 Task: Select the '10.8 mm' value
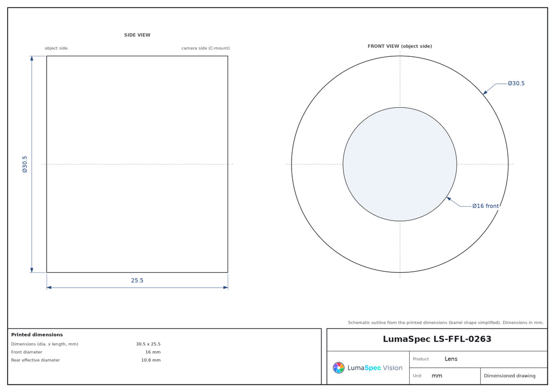(x=151, y=360)
